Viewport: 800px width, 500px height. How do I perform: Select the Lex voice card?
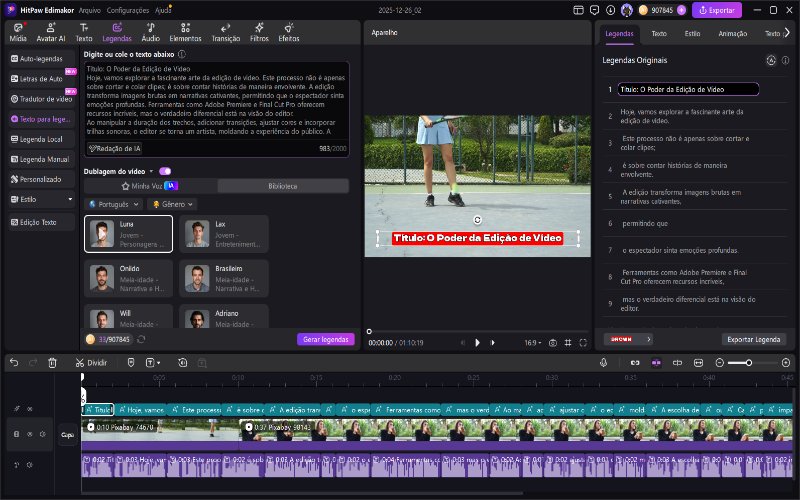[x=224, y=234]
